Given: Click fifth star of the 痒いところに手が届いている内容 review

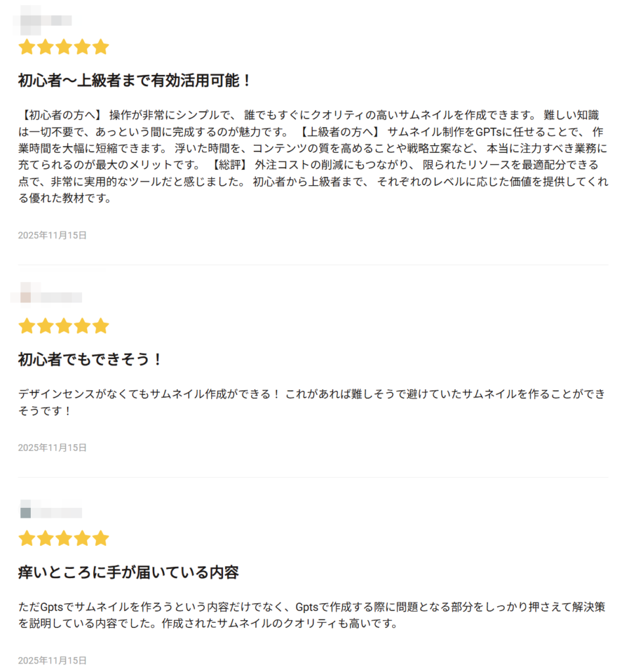Looking at the screenshot, I should (100, 539).
